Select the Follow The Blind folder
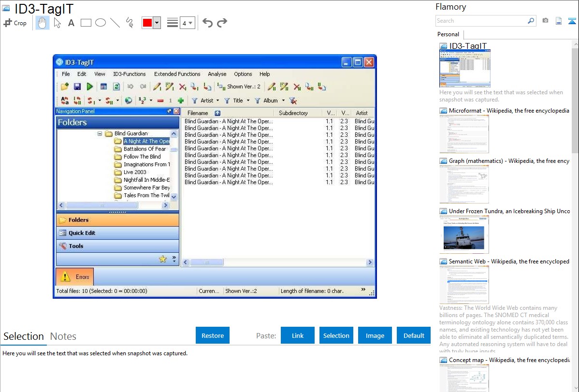The image size is (579, 392). point(142,157)
